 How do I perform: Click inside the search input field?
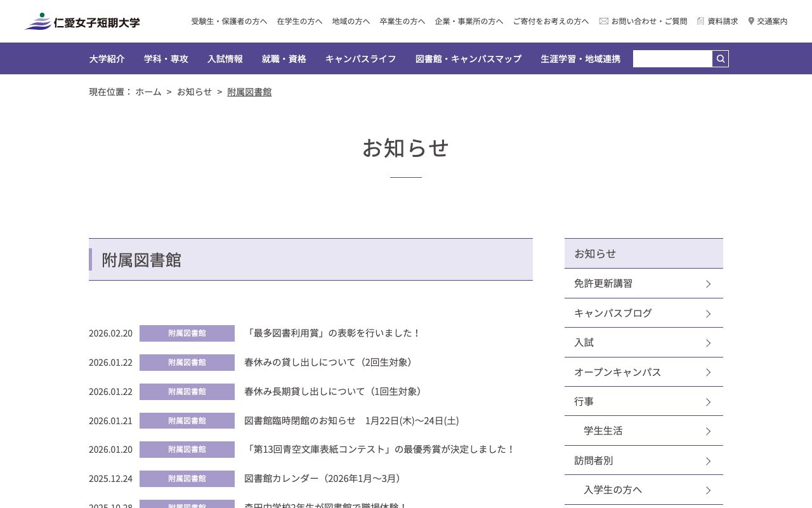(672, 58)
